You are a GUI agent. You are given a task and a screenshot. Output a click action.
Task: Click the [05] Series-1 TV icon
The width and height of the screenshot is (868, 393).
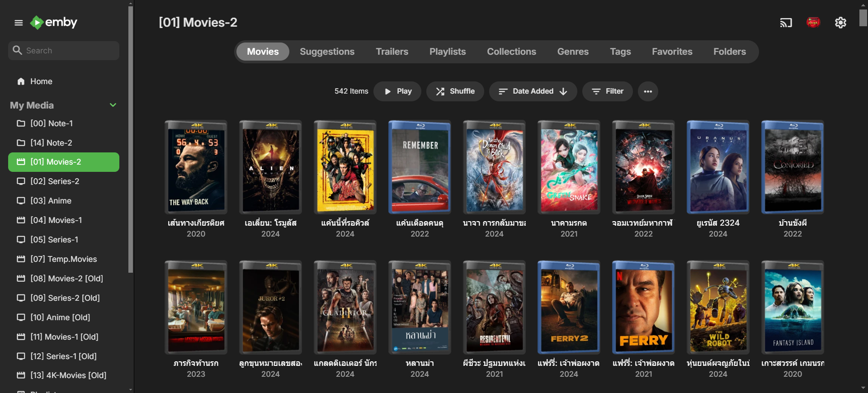pyautogui.click(x=21, y=240)
